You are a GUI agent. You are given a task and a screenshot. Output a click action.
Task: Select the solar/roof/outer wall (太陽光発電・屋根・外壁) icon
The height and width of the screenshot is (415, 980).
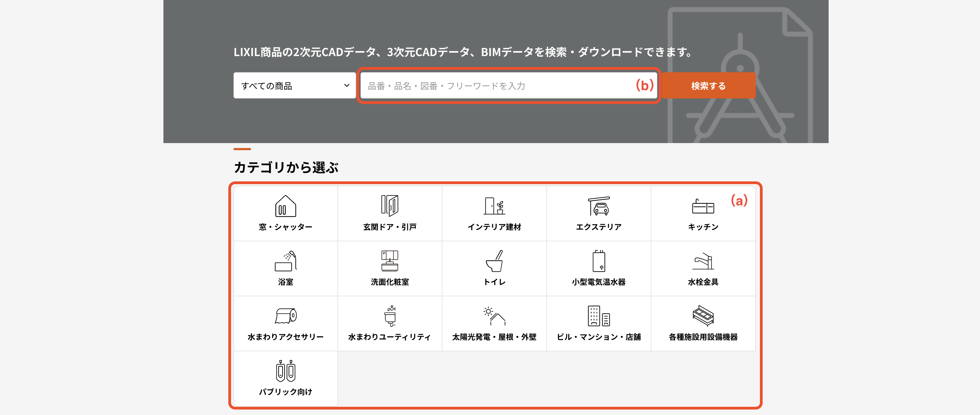click(494, 316)
